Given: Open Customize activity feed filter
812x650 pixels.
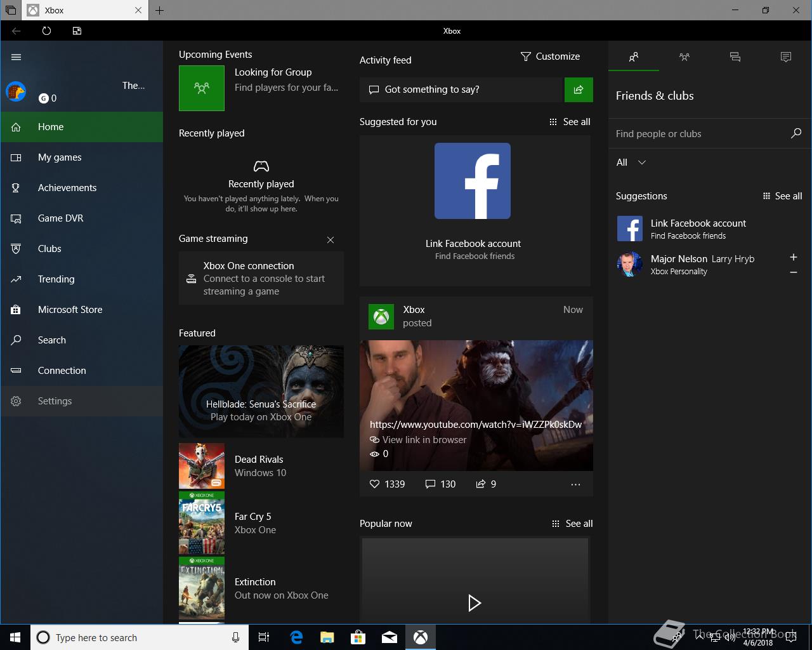Looking at the screenshot, I should pos(550,56).
